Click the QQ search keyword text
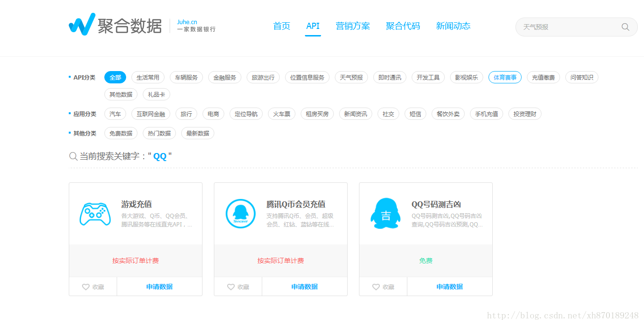Viewport: 644px width, 325px height. pyautogui.click(x=160, y=156)
